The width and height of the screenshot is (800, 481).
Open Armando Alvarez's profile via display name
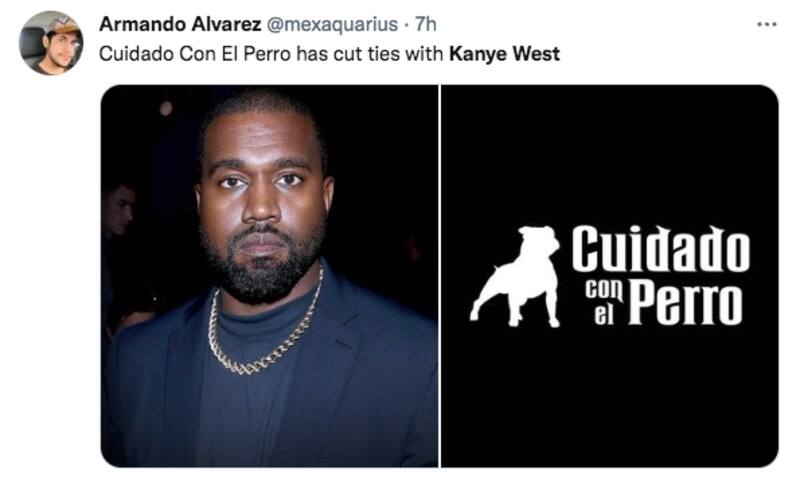coord(180,24)
